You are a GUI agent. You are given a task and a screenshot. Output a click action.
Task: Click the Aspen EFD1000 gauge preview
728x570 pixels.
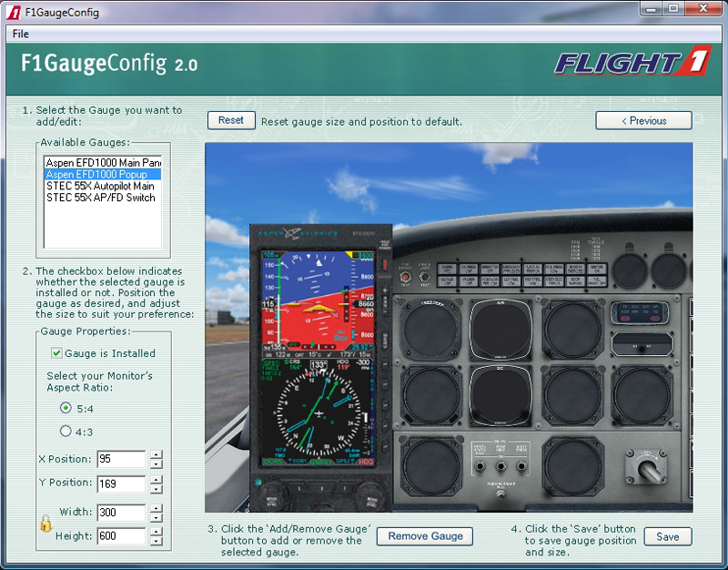[x=321, y=368]
